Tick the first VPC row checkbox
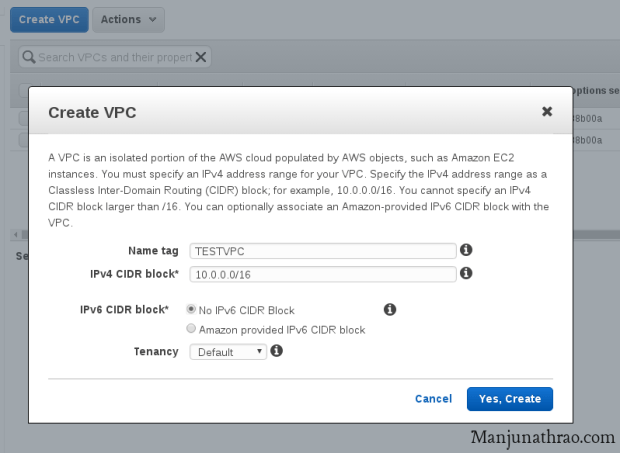Screen dimensions: 620x453 coord(23,118)
